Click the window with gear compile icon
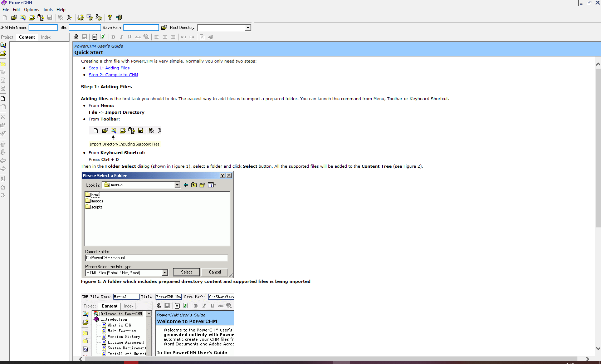The width and height of the screenshot is (601, 364). point(90,18)
